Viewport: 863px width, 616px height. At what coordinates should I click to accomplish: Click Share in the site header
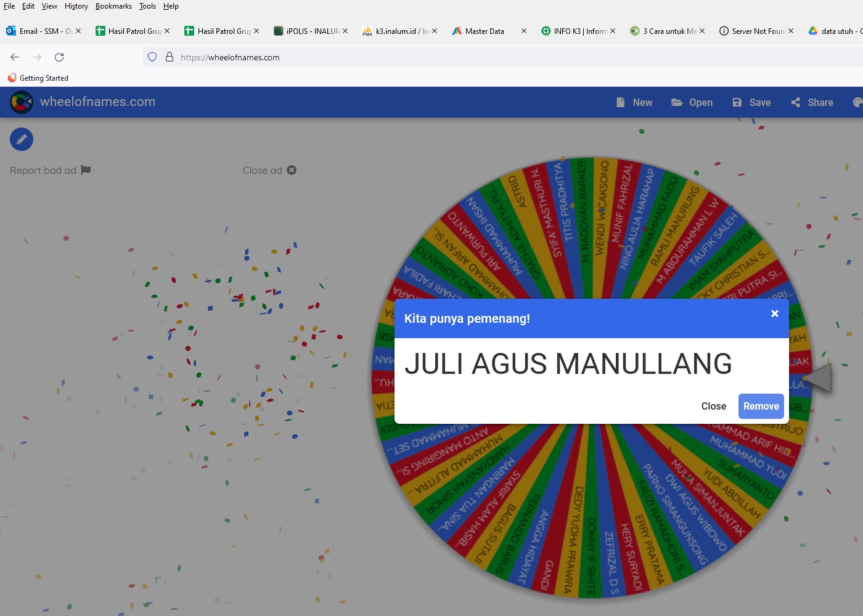point(812,102)
